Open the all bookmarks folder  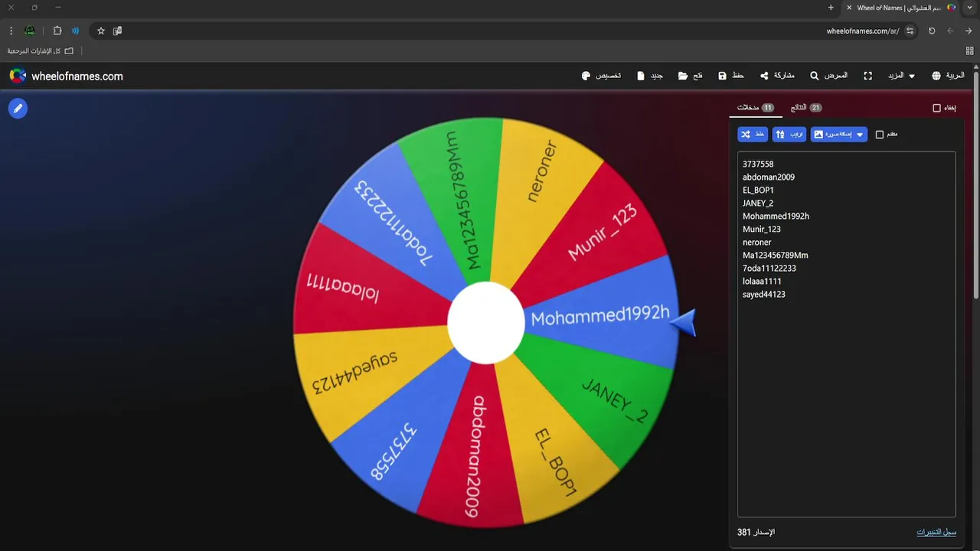pos(41,51)
